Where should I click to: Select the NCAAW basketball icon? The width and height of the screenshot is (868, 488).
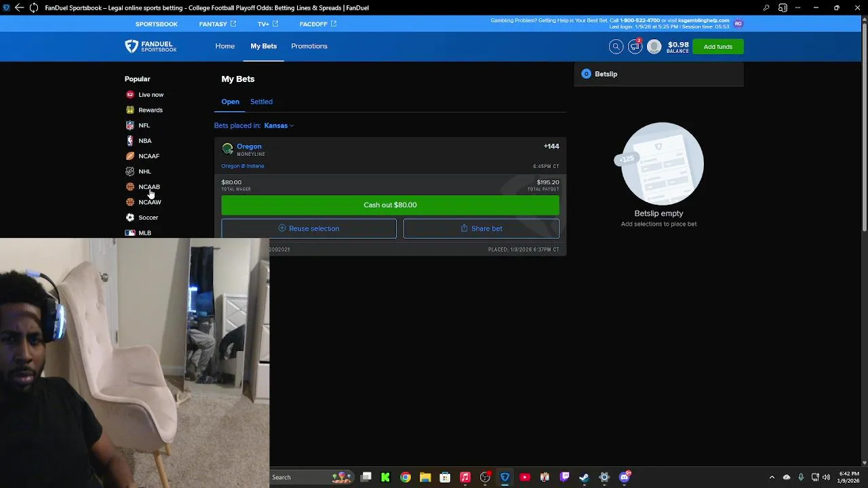point(130,202)
